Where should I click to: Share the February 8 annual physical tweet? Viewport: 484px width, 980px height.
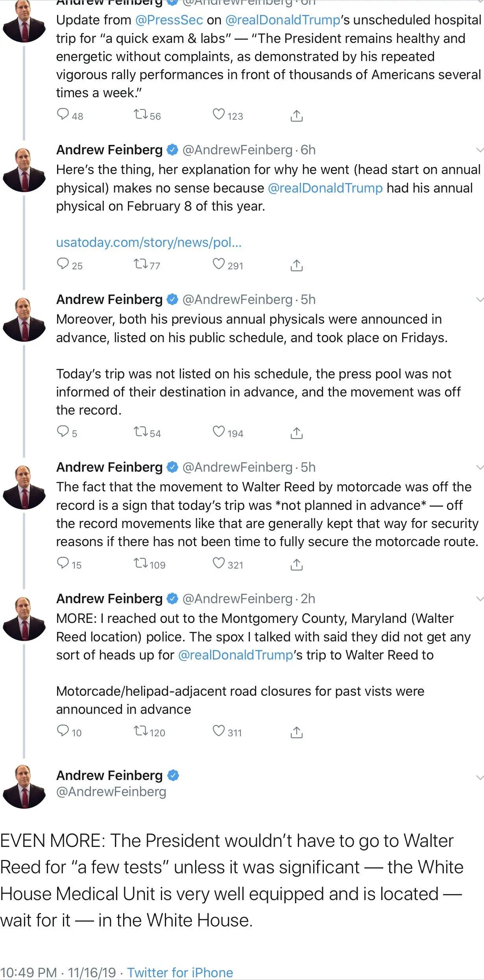coord(296,265)
